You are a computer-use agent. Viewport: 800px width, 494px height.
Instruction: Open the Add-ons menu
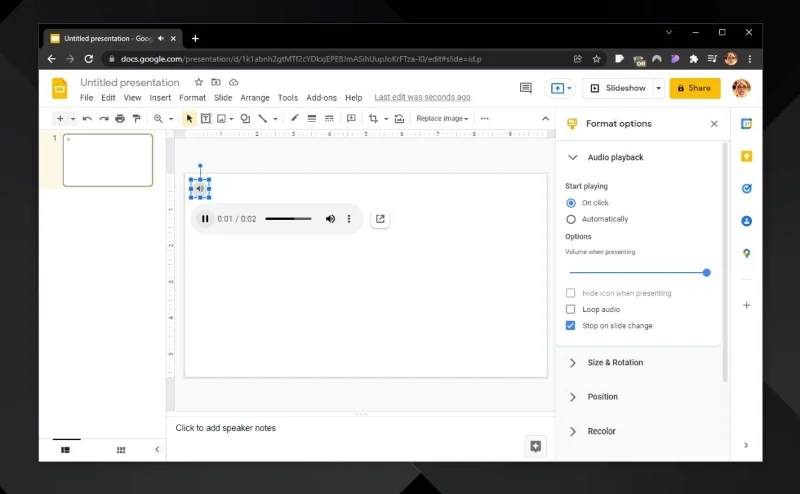click(x=321, y=97)
